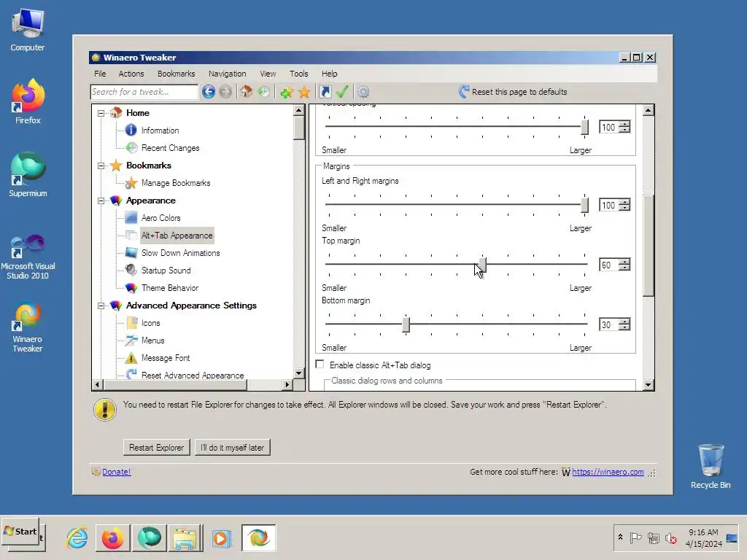Click the Restart Explorer button
This screenshot has height=560, width=747.
156,448
